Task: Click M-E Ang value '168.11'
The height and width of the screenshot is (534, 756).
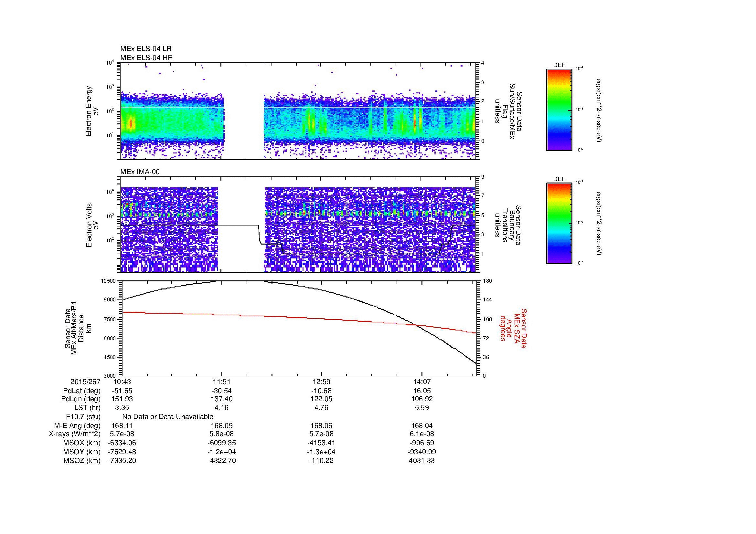Action: point(122,425)
